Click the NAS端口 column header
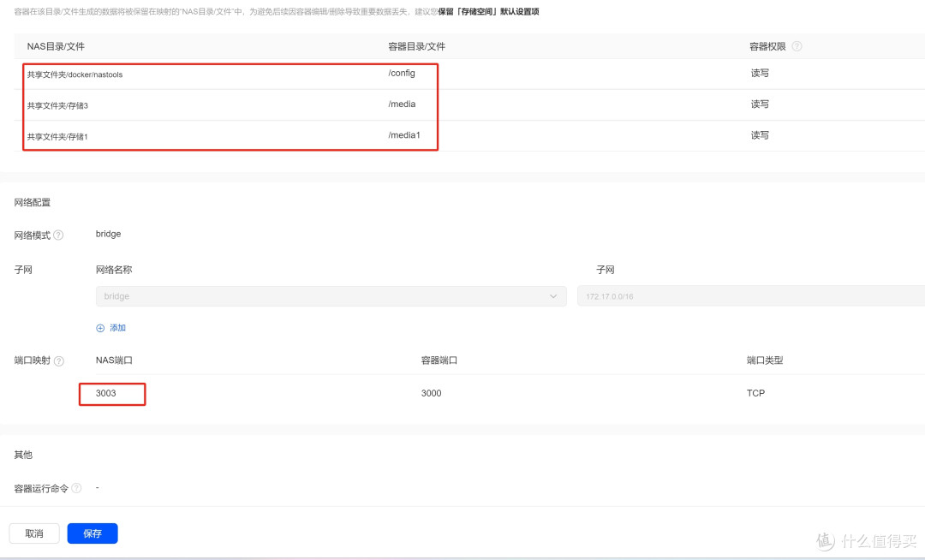 click(114, 360)
